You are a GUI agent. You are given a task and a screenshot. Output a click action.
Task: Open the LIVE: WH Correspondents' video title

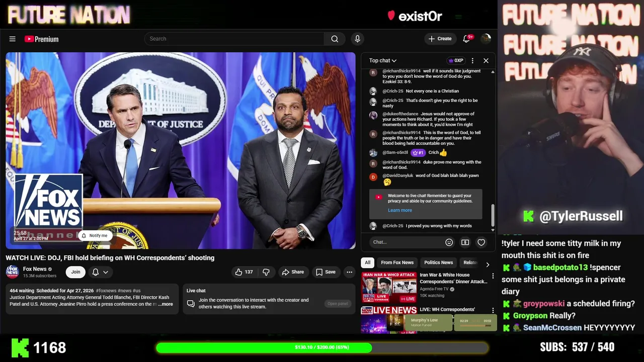coord(447,309)
